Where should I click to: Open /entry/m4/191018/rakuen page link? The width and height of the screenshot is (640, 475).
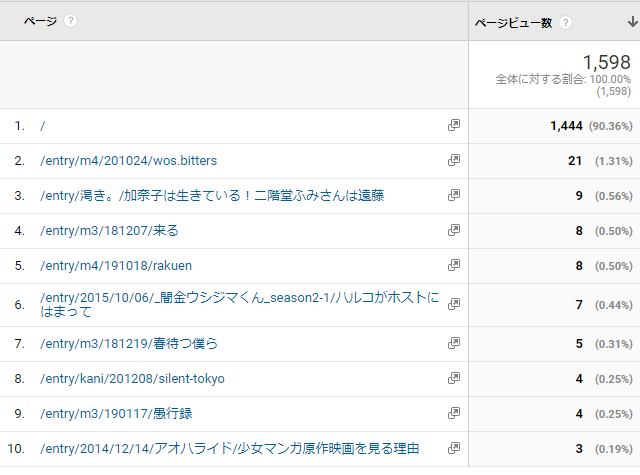[x=116, y=266]
